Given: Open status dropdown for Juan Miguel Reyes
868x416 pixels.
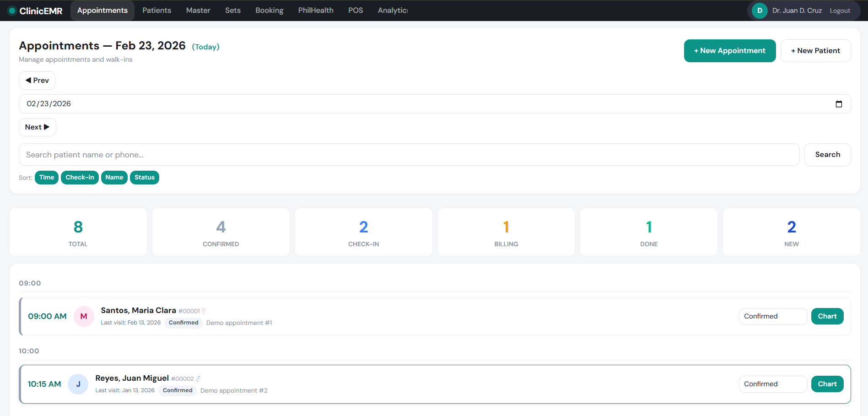Looking at the screenshot, I should click(x=773, y=384).
